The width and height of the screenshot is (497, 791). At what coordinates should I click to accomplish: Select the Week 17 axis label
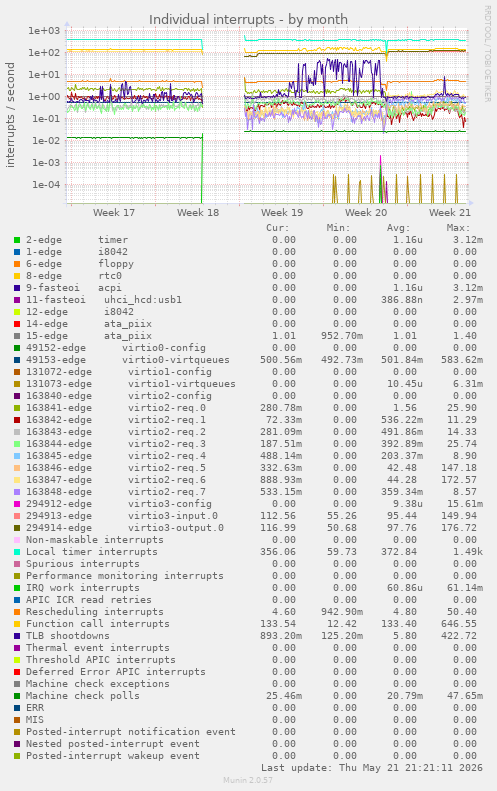tap(114, 212)
